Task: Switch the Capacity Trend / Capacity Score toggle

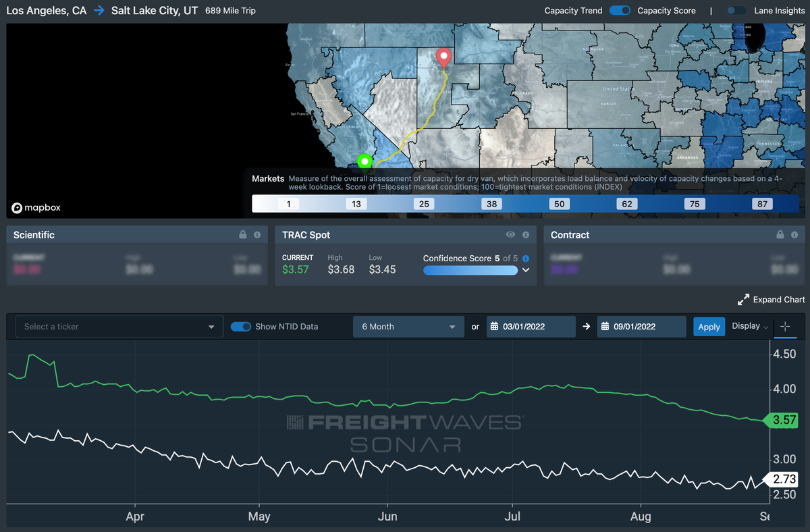Action: [x=620, y=11]
